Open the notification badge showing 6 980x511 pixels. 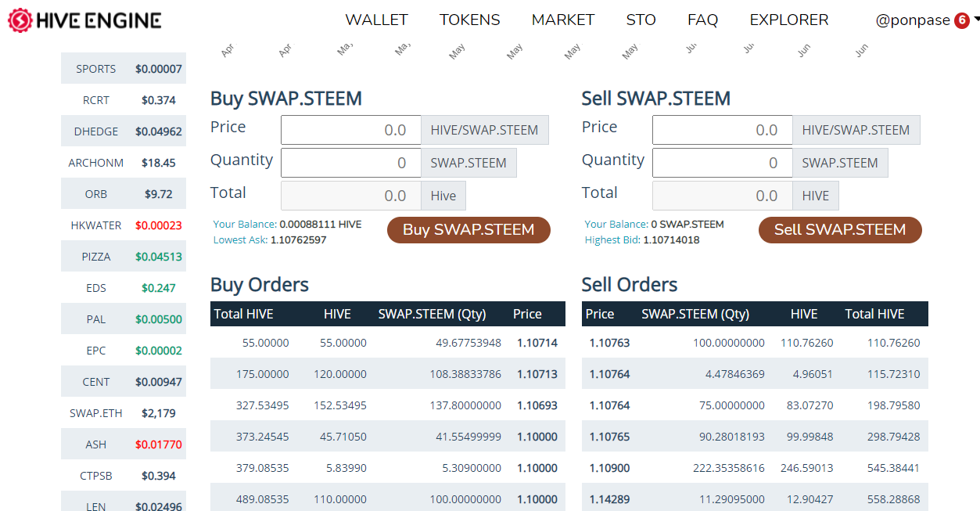961,20
